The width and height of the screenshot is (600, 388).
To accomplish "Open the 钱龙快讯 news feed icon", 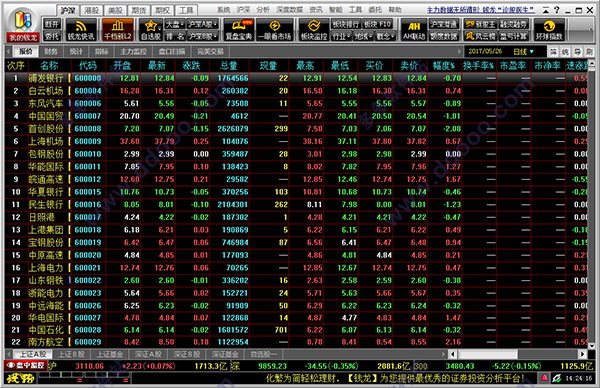I will click(x=81, y=30).
